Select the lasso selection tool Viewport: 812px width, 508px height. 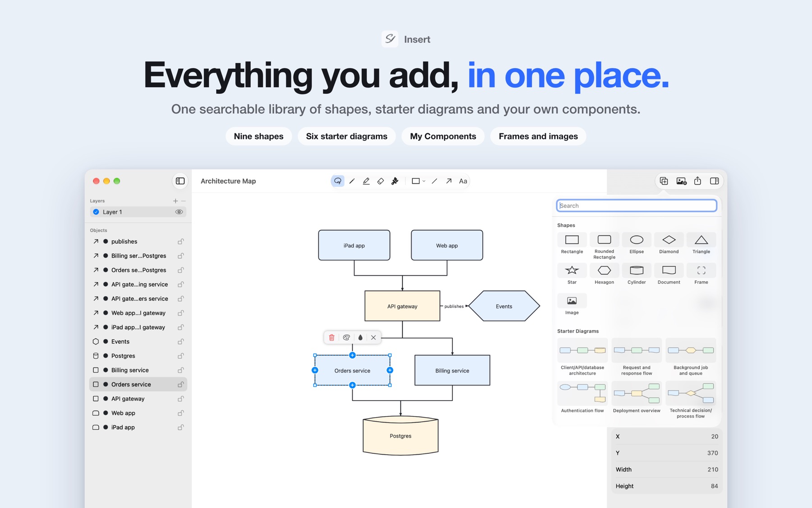[337, 181]
